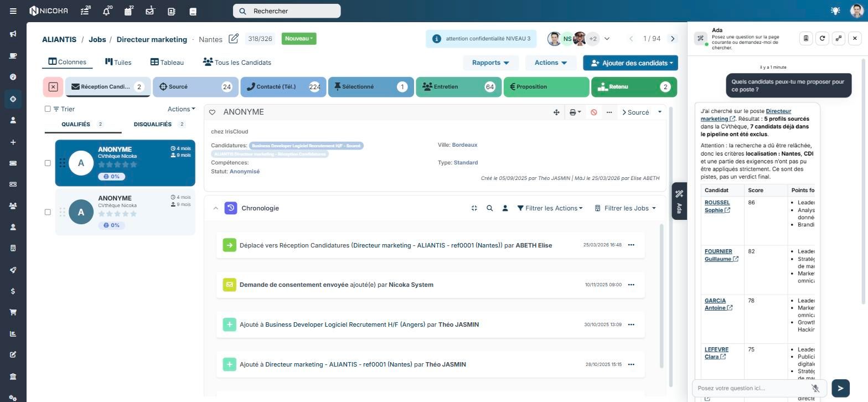The image size is (868, 402).
Task: Click the red disqualify icon
Action: (594, 112)
